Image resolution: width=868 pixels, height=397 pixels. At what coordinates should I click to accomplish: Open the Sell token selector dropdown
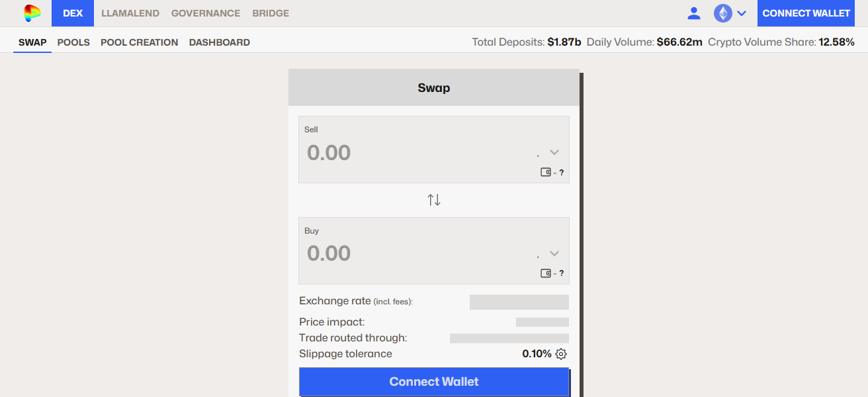pos(554,152)
